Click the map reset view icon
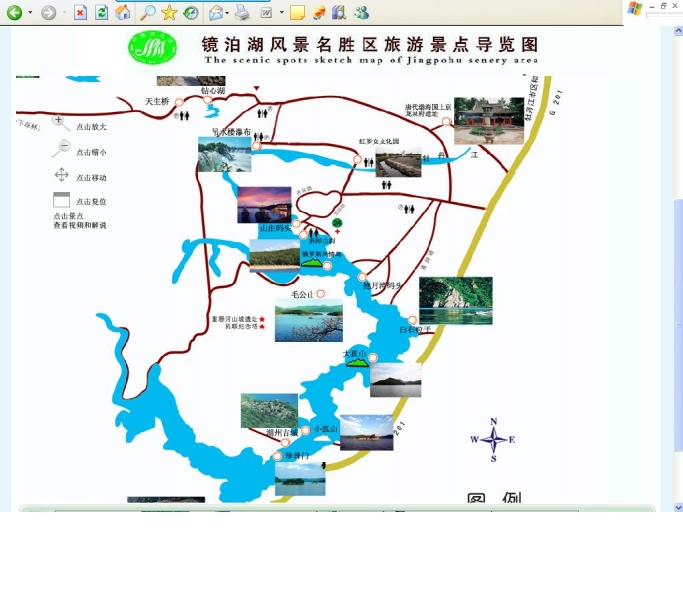The width and height of the screenshot is (683, 600). pos(61,200)
